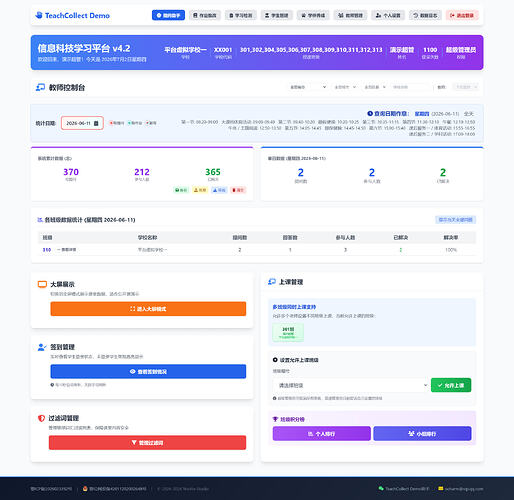Open the 教师管理 nav tab
Screen dimensions: 514x500
pyautogui.click(x=350, y=15)
